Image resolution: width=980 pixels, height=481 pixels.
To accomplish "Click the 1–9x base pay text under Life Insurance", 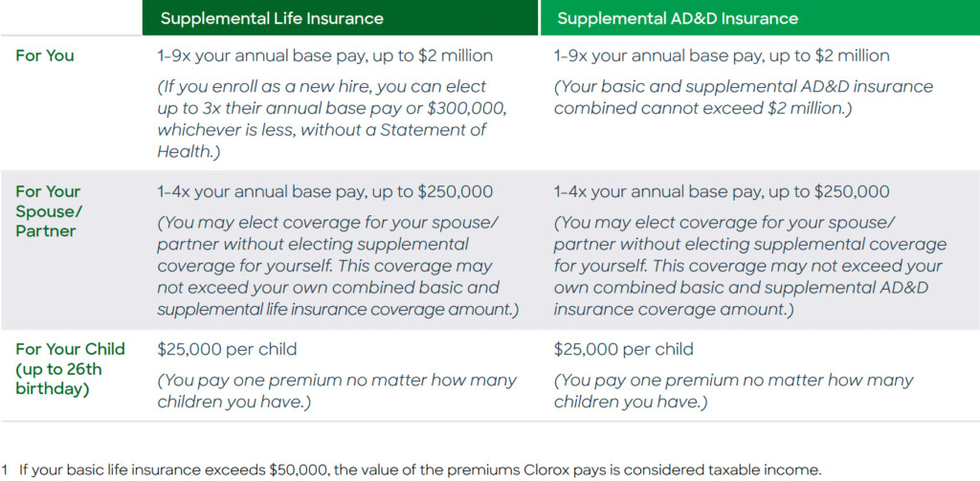I will 324,55.
